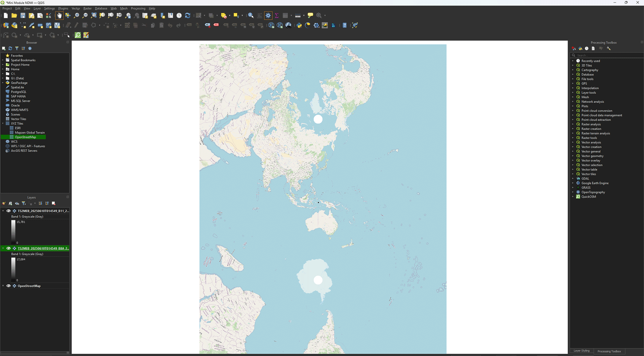
Task: Expand the Raster analysis toolbox group
Action: point(573,124)
